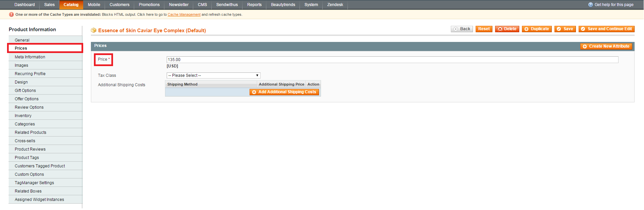Open the Sales menu
Screen dimensions: 644x210
[49, 5]
